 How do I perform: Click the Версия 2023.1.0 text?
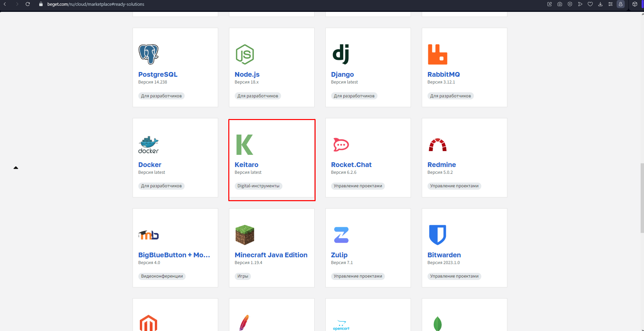443,263
